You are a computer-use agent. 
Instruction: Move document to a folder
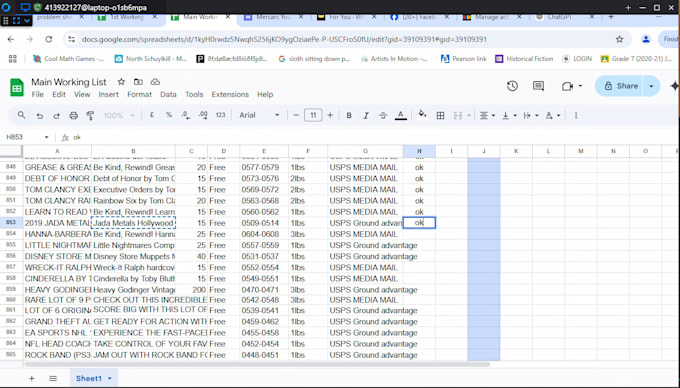click(x=138, y=82)
